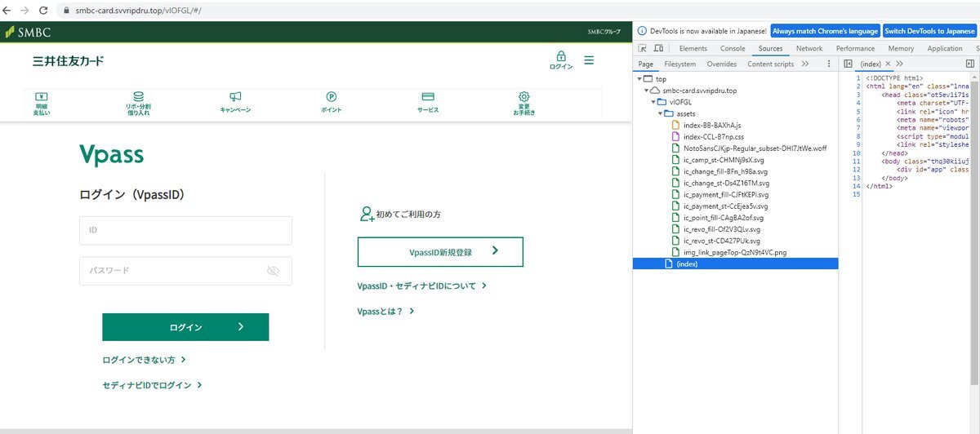Open VpassID・セディナビIDについて link

pyautogui.click(x=422, y=286)
